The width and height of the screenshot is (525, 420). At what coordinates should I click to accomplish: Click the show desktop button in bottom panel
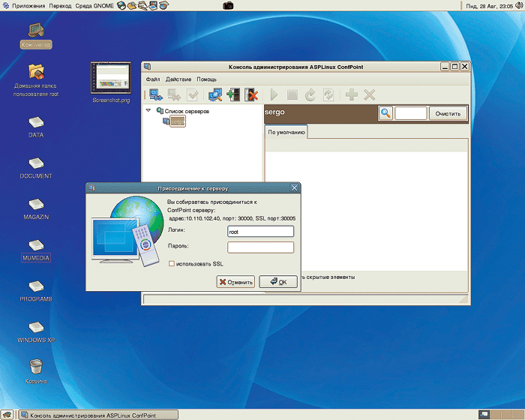coord(7,415)
